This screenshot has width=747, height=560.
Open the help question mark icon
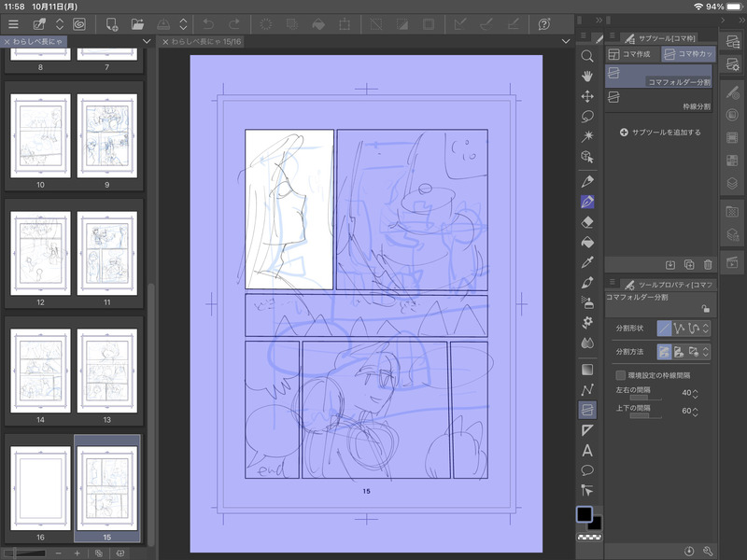pos(544,24)
